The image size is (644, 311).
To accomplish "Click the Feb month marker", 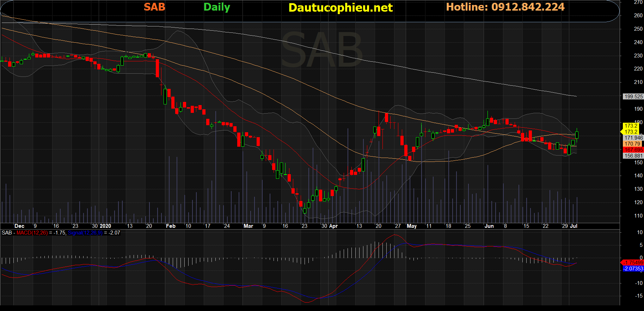I will [x=171, y=226].
